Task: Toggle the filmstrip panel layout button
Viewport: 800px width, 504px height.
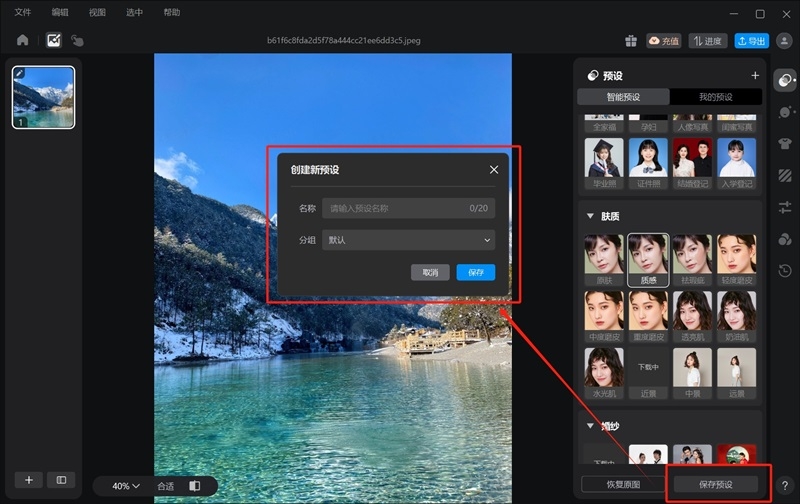Action: coord(61,480)
